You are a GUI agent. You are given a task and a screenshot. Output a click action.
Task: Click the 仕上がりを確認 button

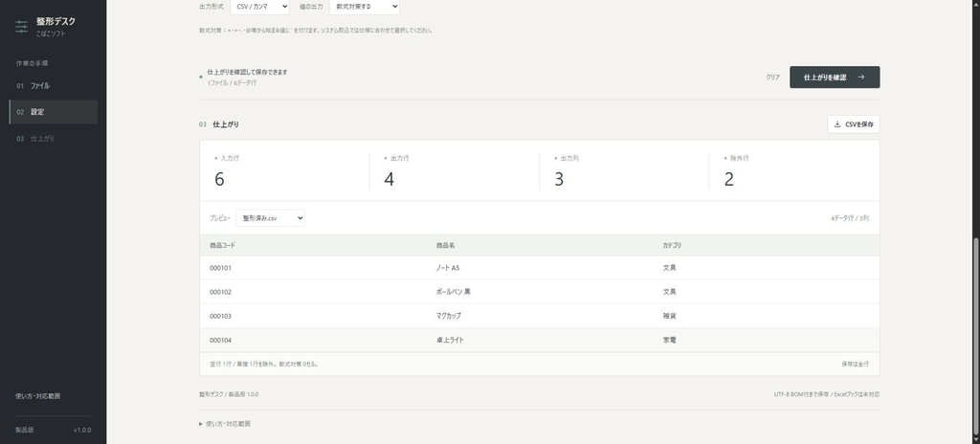835,78
